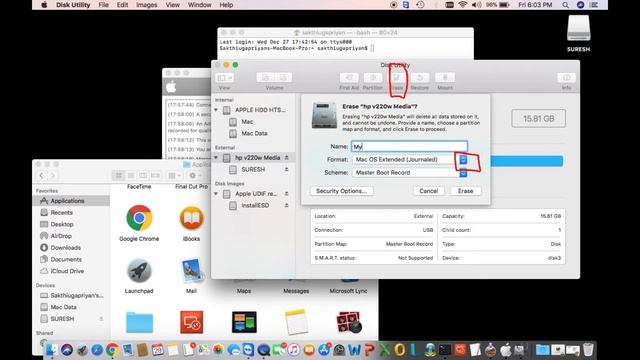
Task: Eject InstallESD volume
Action: point(287,205)
